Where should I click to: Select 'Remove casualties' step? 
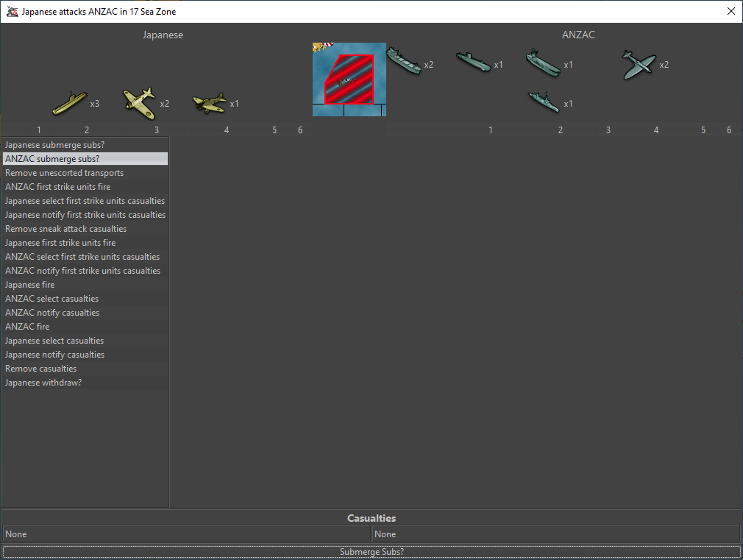[x=85, y=369]
